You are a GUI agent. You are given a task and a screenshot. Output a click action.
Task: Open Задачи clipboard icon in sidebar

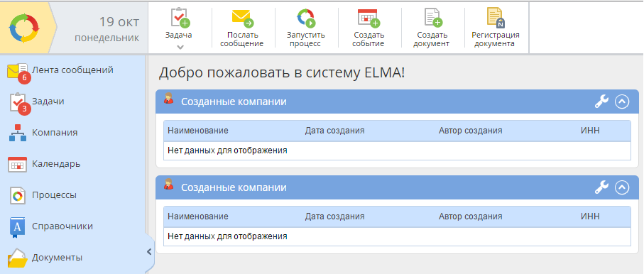[18, 102]
